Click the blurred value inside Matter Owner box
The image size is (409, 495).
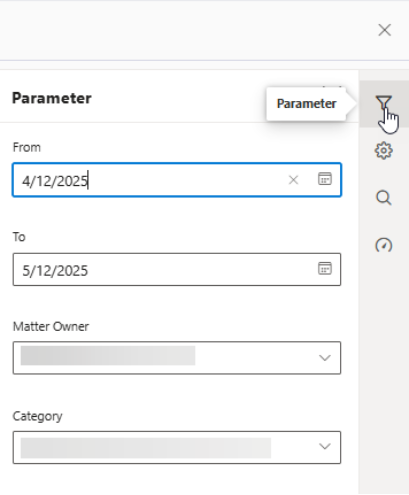[108, 356]
